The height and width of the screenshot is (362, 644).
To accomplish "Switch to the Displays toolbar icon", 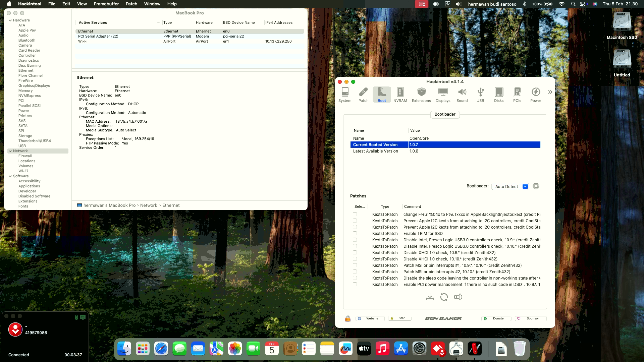I will coord(443,95).
